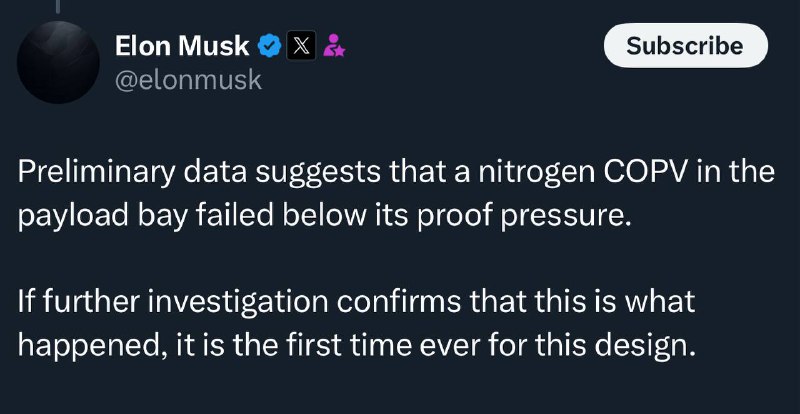This screenshot has width=800, height=414.
Task: Click the word "design." ending the post
Action: point(645,347)
